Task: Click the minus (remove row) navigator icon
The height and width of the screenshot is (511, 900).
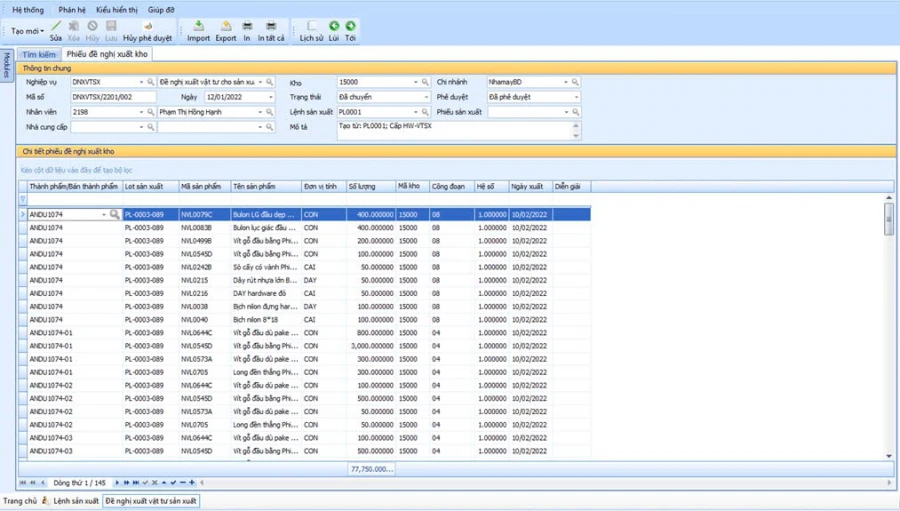Action: tap(183, 483)
